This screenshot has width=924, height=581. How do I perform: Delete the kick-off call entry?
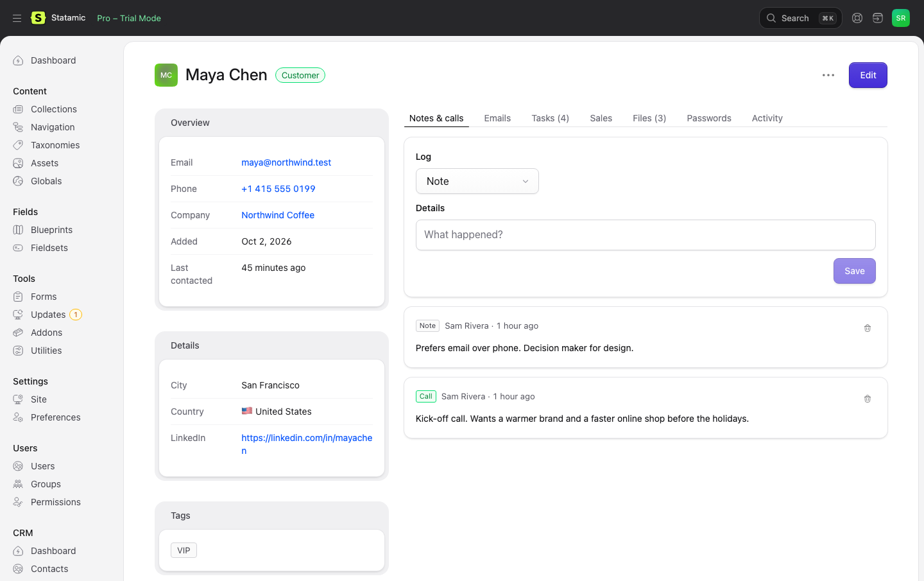tap(868, 399)
